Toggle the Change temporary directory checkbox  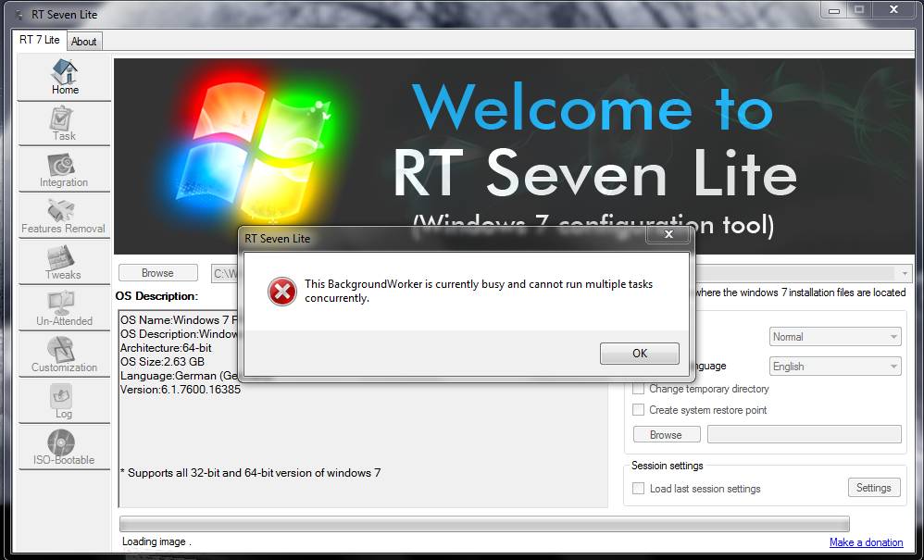(638, 389)
